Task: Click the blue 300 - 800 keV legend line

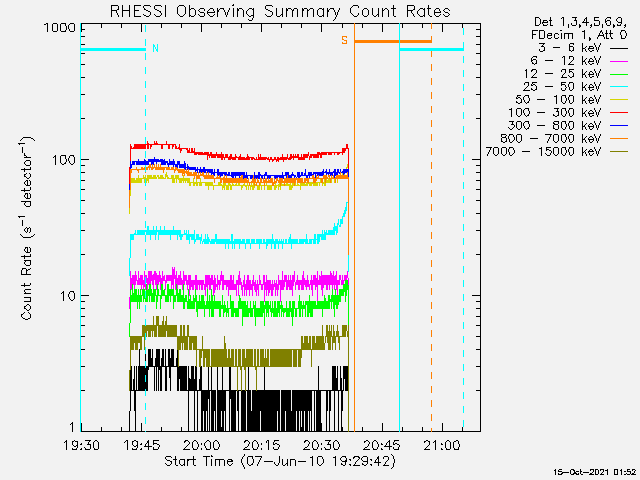Action: click(618, 126)
